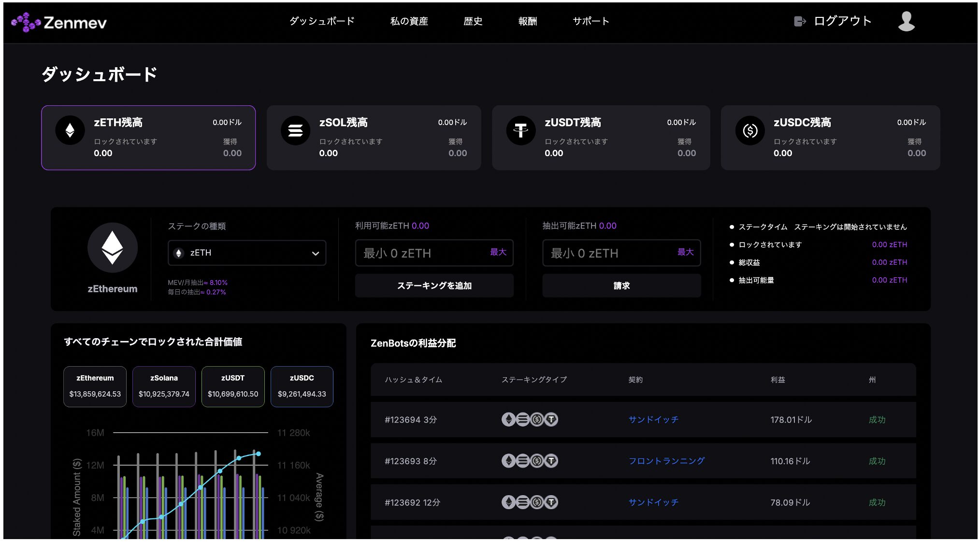980x542 pixels.
Task: Click the USDC icon in zUSDC残高 card
Action: tap(749, 130)
